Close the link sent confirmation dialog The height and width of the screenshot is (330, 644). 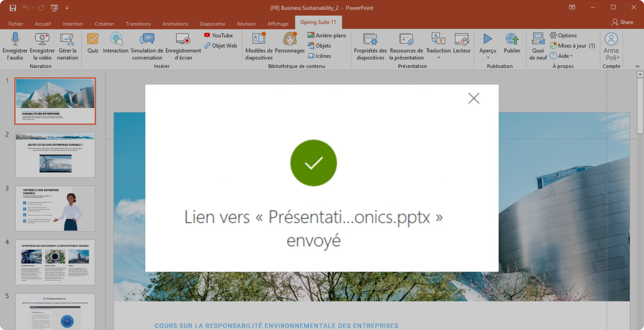pos(473,98)
